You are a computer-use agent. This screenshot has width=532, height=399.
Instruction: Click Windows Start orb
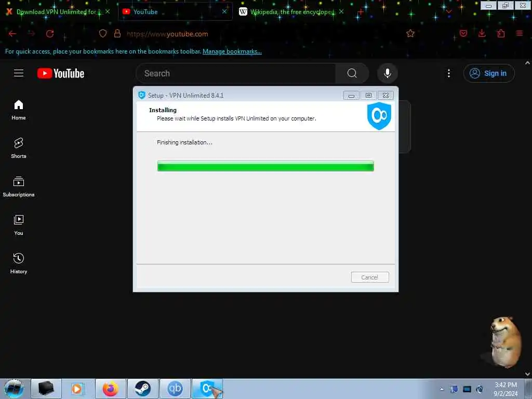pyautogui.click(x=14, y=389)
